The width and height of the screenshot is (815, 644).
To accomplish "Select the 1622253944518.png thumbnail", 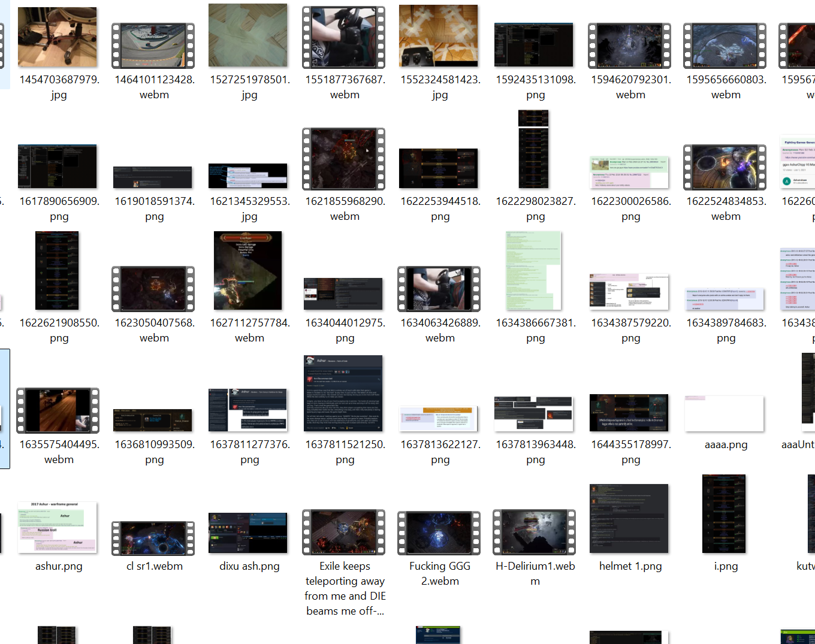I will click(439, 168).
